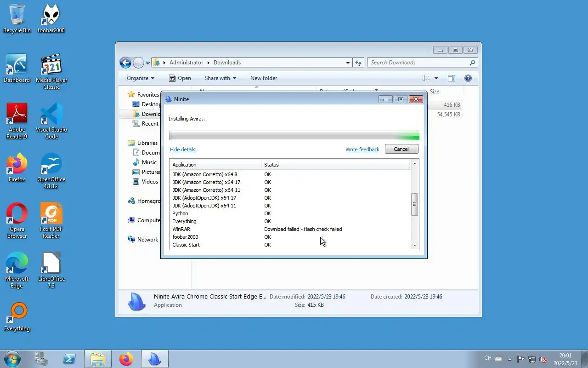Select the Classic Start row
Image resolution: width=588 pixels, height=368 pixels.
pos(290,245)
